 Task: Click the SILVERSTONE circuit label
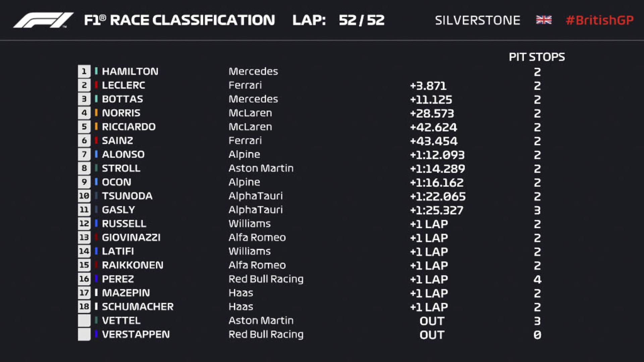[x=478, y=20]
